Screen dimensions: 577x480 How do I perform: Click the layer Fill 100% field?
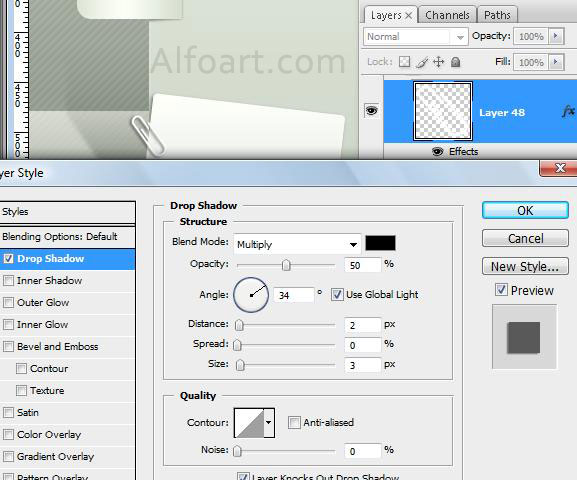[531, 62]
